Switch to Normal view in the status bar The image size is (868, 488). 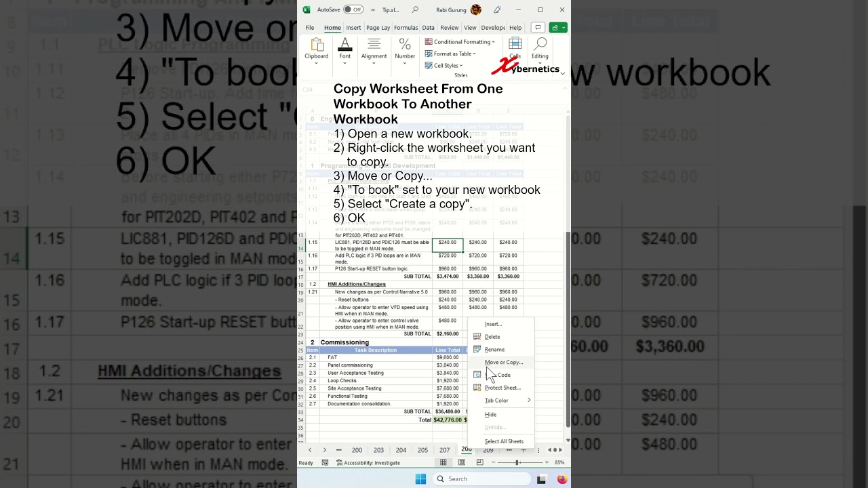443,463
